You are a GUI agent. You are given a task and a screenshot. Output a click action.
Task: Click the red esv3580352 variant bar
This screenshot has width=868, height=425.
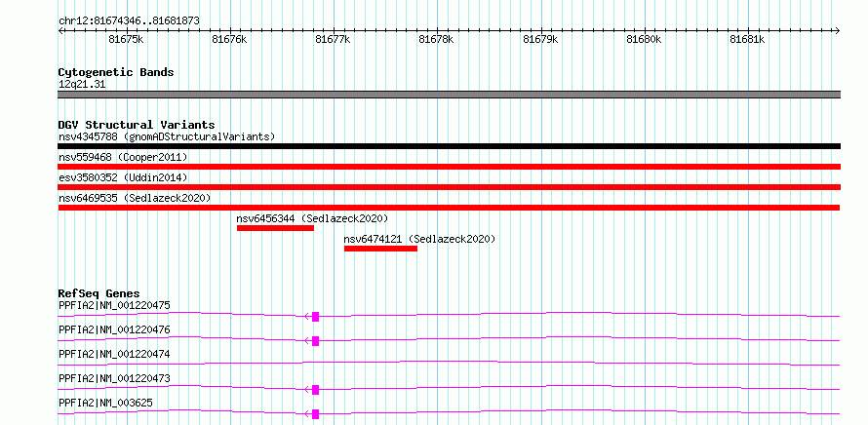[449, 187]
